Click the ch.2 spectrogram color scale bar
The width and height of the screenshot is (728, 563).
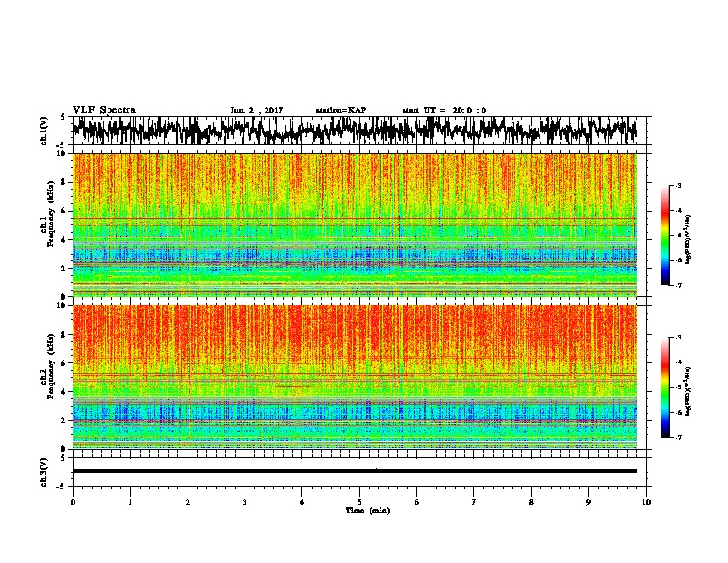click(x=665, y=387)
